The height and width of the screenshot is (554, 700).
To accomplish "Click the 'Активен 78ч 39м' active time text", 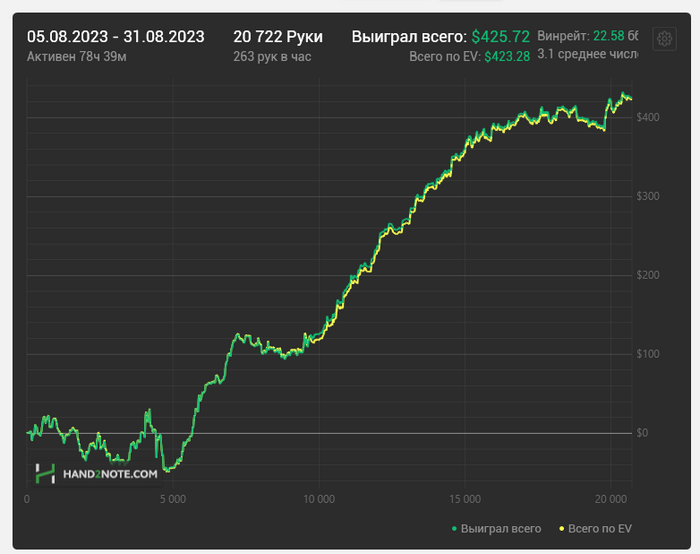I will point(76,57).
